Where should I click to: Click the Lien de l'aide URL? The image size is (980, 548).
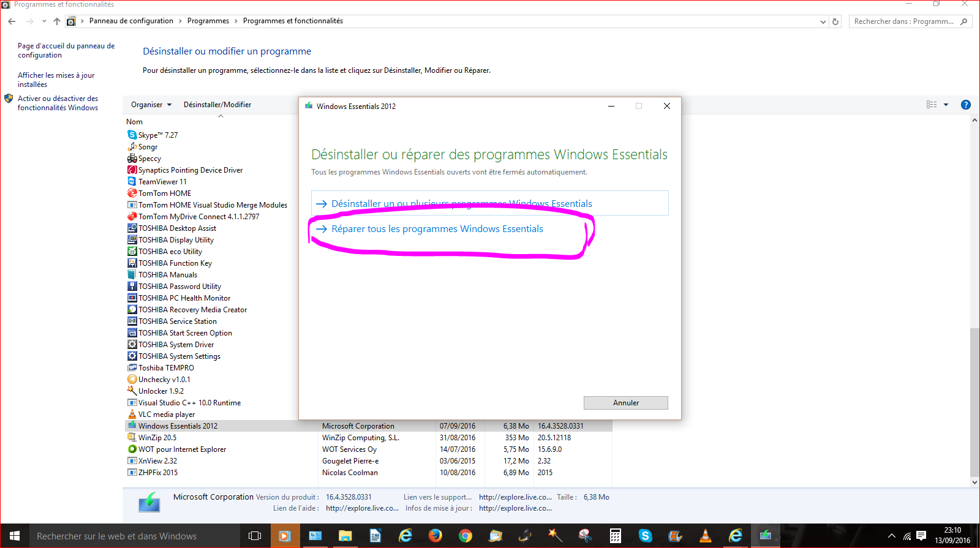click(362, 508)
